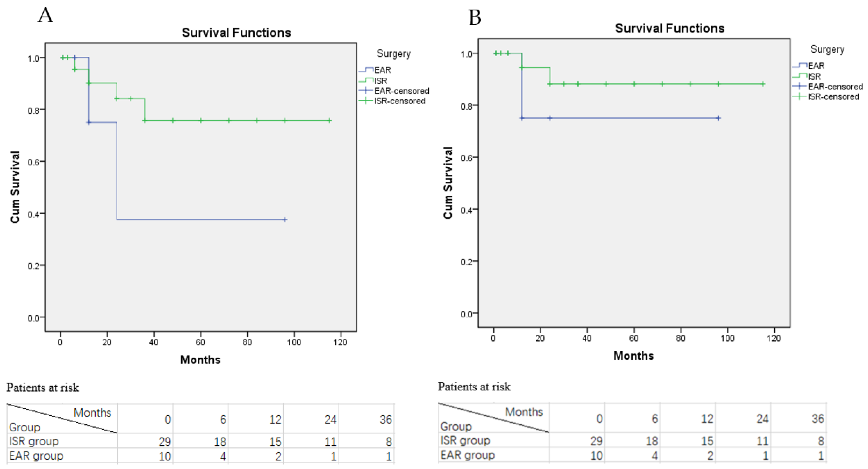
Task: Click the EAR-censored legend marker in panel B
Action: [800, 86]
